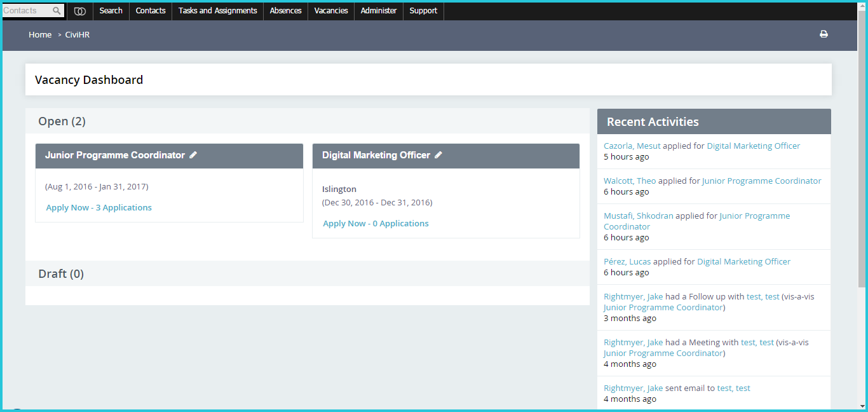Edit Junior Programme Coordinator vacancy pencil icon
Image resolution: width=868 pixels, height=412 pixels.
[x=193, y=155]
